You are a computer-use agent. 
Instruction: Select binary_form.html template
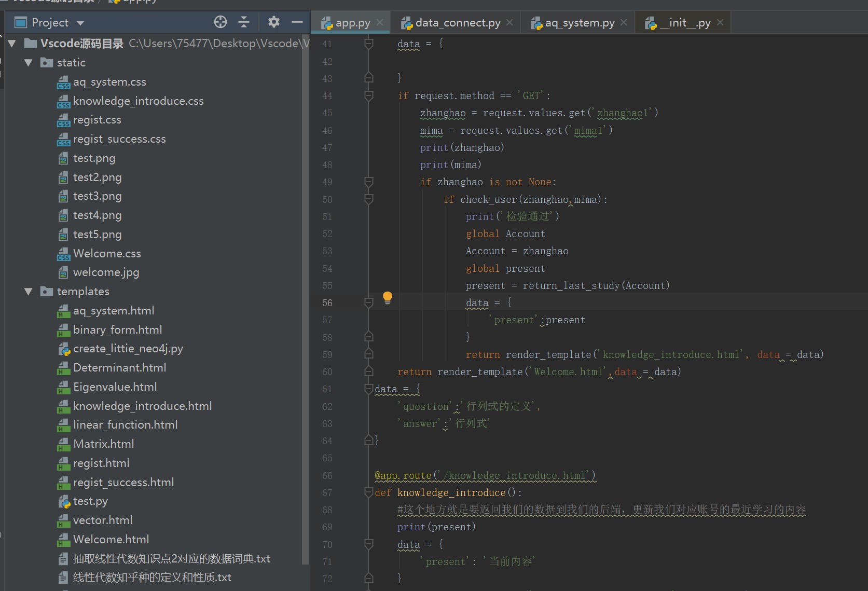click(x=117, y=330)
